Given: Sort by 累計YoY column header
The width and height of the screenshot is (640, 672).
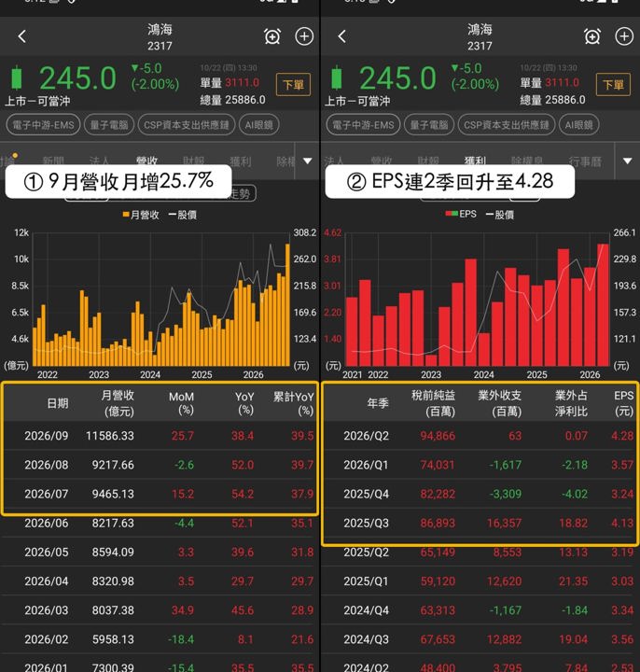Looking at the screenshot, I should (294, 403).
